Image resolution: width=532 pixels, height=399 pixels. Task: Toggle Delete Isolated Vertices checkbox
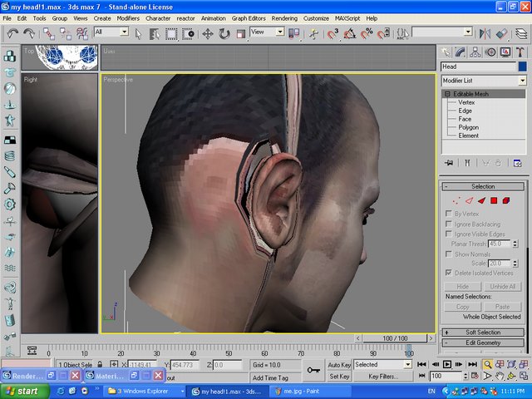tap(450, 273)
